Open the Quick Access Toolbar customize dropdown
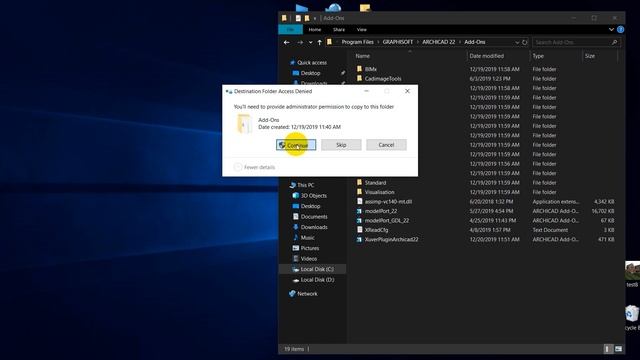This screenshot has height=360, width=640. click(x=315, y=18)
